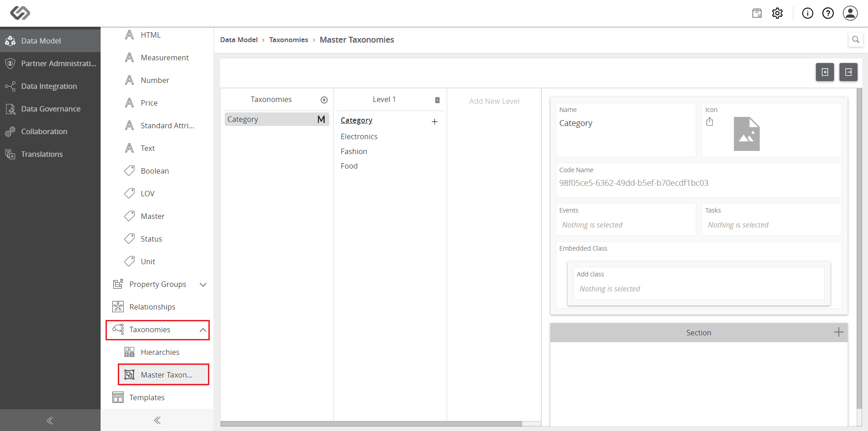Collapse the secondary navigation panel

[157, 420]
